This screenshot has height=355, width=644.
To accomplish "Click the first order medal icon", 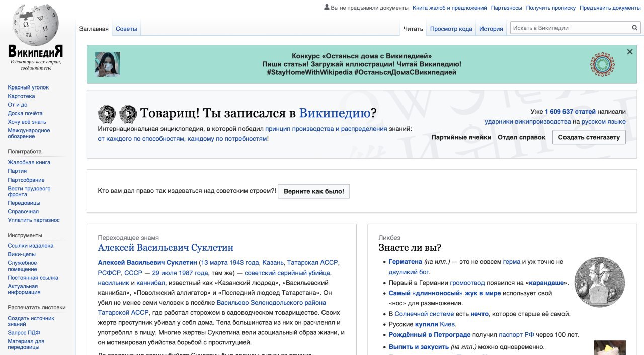I will (x=107, y=114).
